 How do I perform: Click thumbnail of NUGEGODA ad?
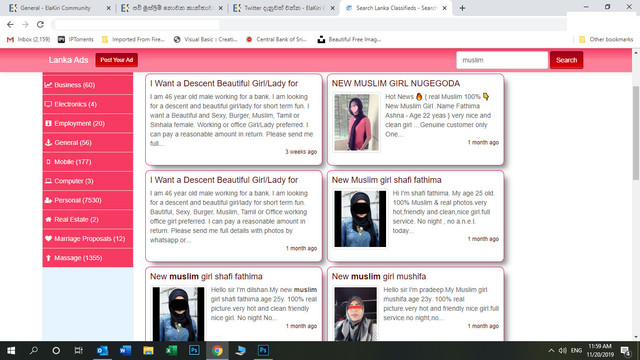[356, 122]
